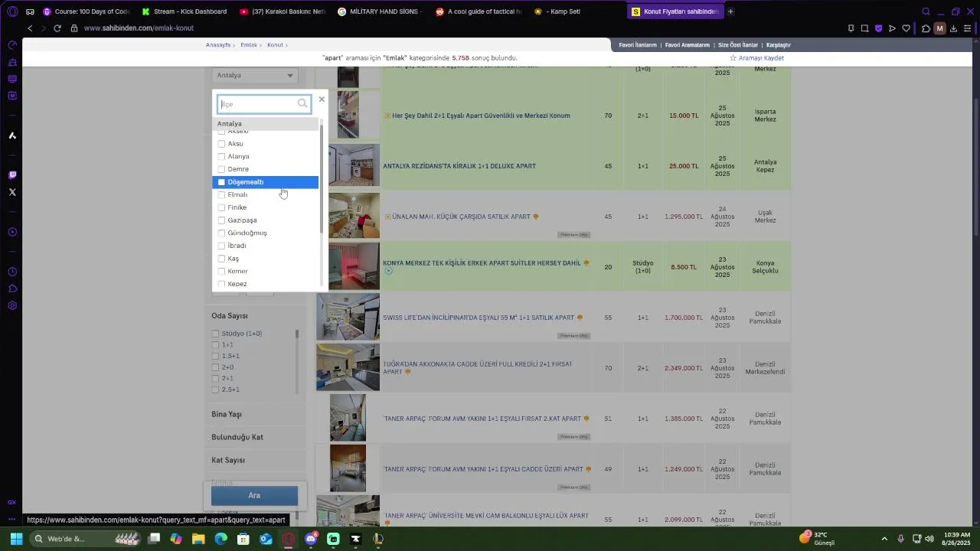Switch to Course: 100 Days of Code tab
This screenshot has height=551, width=980.
coord(87,11)
